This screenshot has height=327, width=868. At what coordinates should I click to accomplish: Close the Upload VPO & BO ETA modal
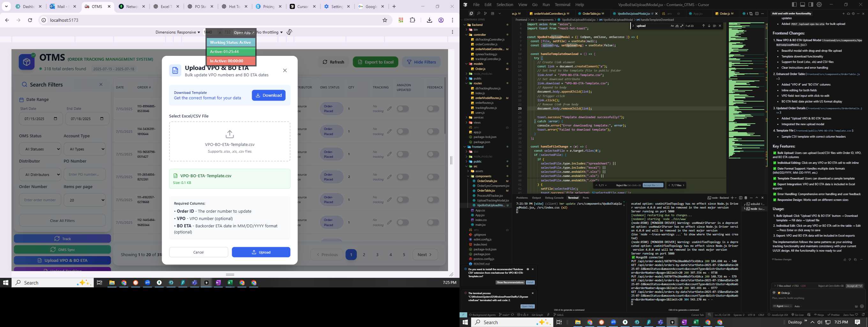(285, 71)
